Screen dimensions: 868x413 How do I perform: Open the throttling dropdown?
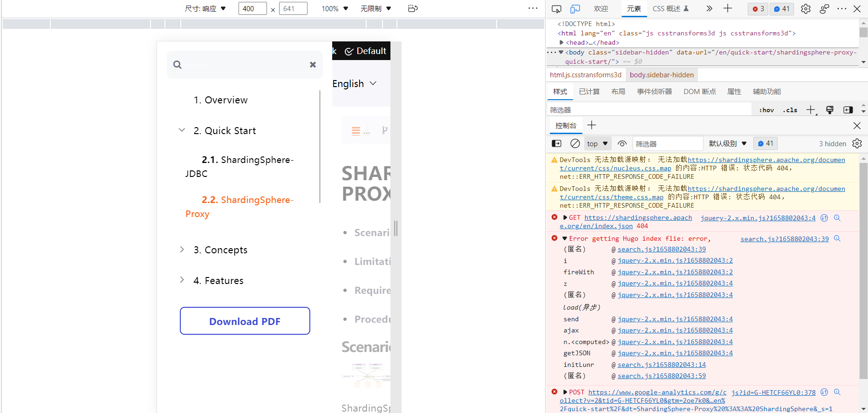pos(376,8)
